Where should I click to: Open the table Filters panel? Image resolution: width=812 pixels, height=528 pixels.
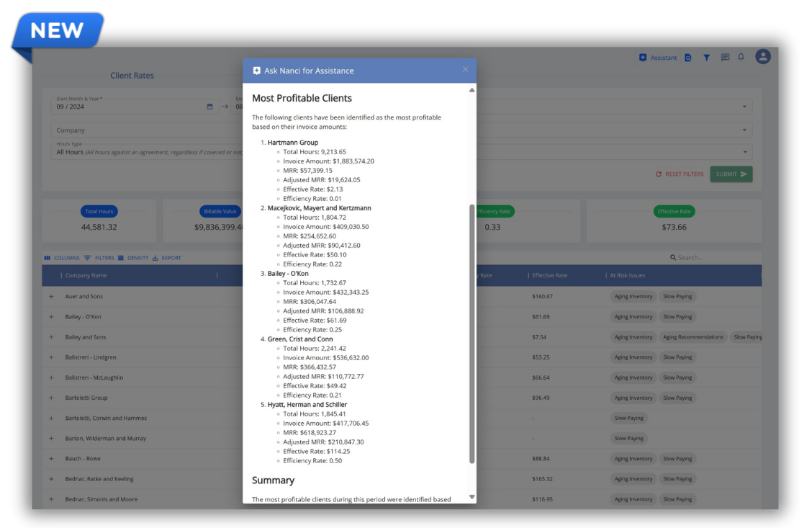(x=99, y=258)
